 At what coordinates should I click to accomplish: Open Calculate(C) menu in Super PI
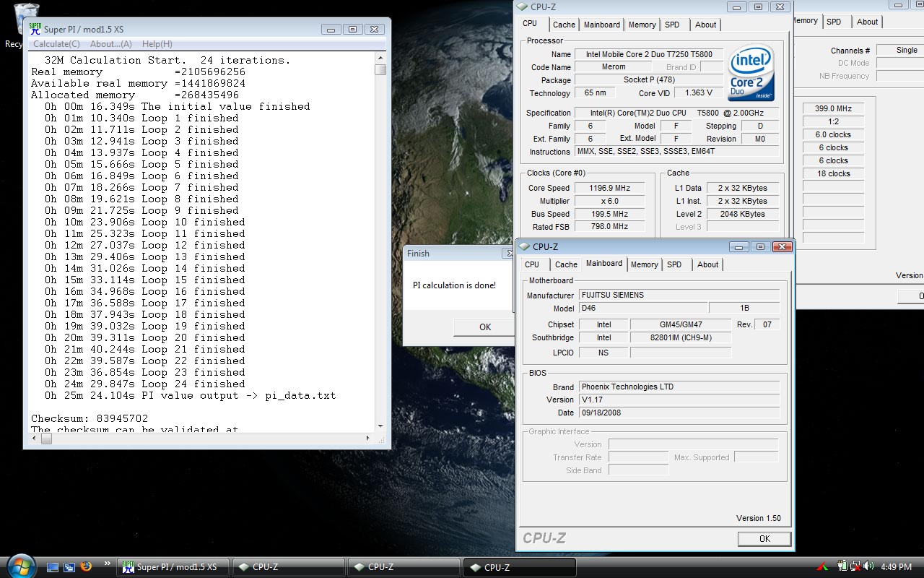coord(56,44)
